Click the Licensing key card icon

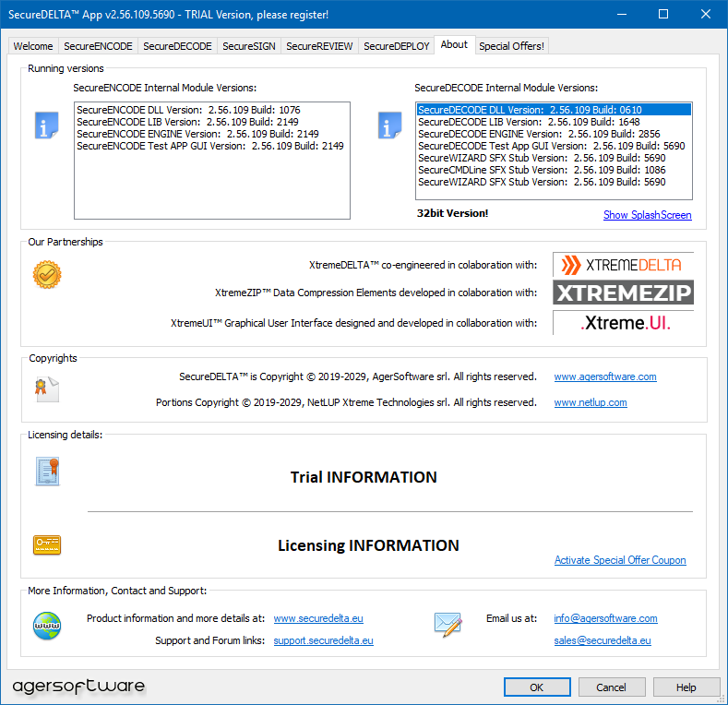tap(47, 544)
